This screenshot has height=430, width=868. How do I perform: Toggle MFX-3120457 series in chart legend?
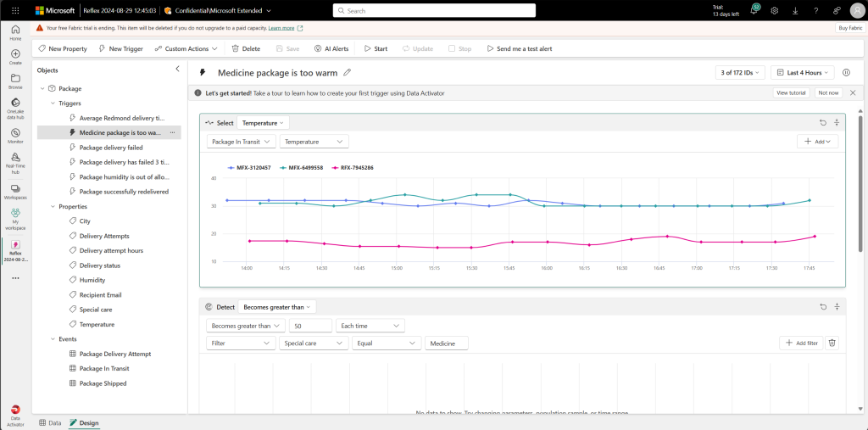[x=248, y=167]
